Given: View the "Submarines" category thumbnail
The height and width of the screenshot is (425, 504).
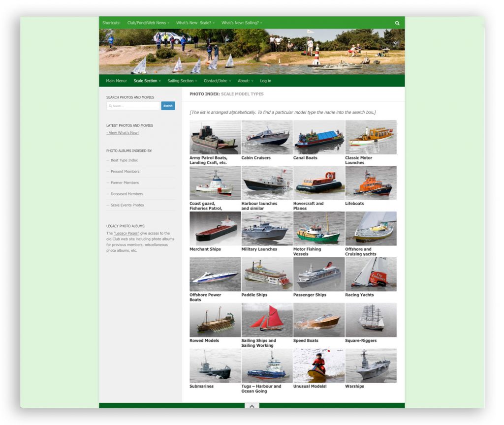Looking at the screenshot, I should pyautogui.click(x=215, y=365).
